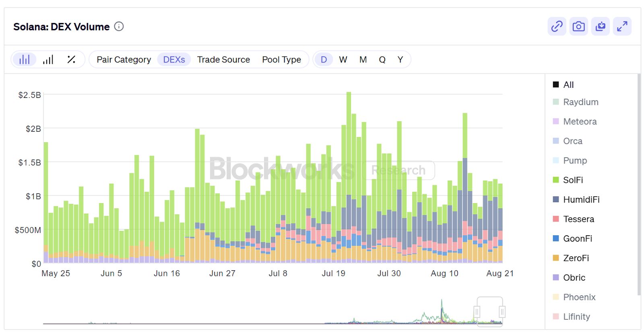Toggle the All legend entry
The image size is (644, 334).
click(563, 85)
